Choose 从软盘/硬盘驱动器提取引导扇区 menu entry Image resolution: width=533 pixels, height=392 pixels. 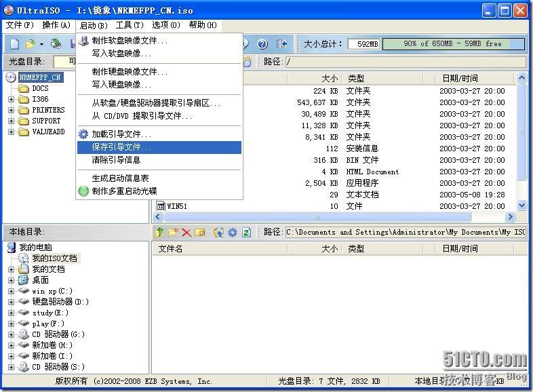click(159, 103)
